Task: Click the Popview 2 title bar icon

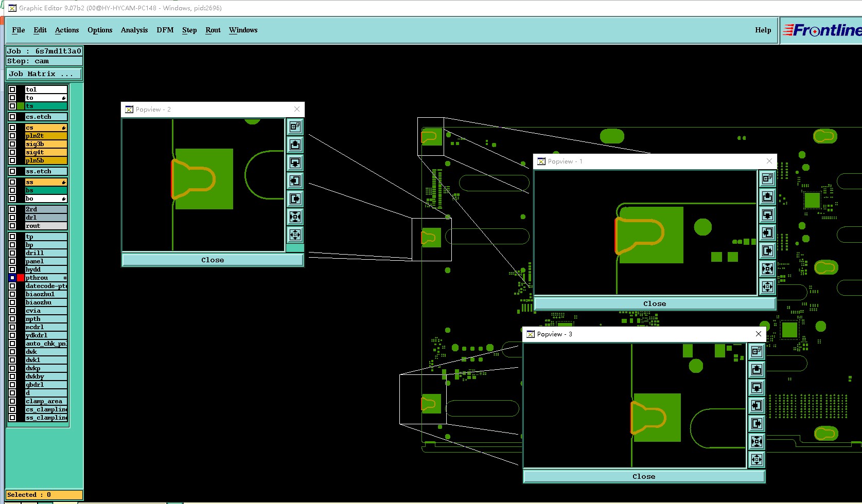Action: [x=129, y=110]
